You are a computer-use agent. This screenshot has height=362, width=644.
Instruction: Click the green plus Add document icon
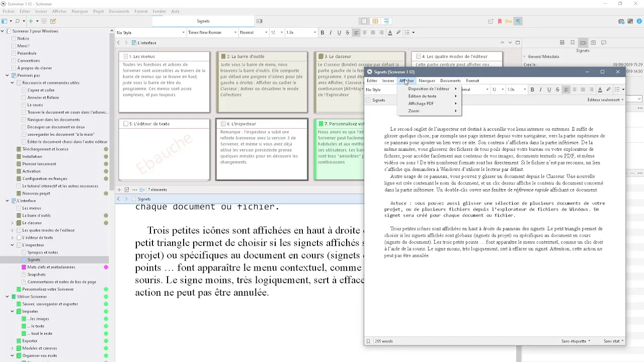tap(31, 21)
